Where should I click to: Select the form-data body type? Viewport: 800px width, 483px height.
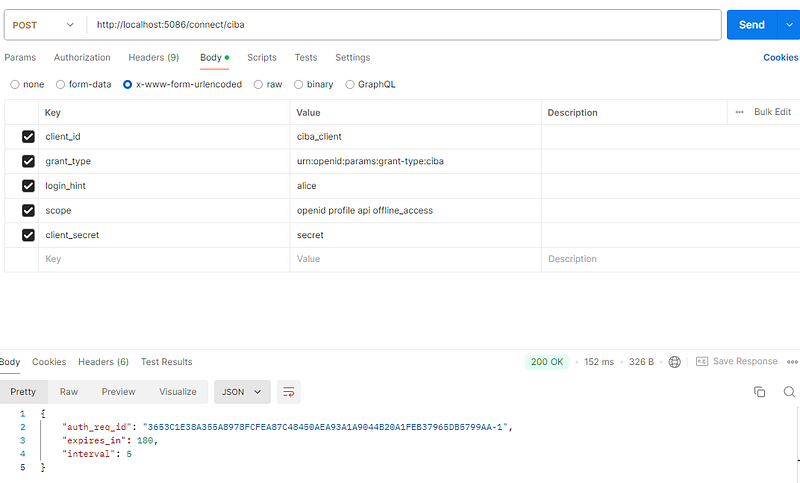click(x=60, y=85)
